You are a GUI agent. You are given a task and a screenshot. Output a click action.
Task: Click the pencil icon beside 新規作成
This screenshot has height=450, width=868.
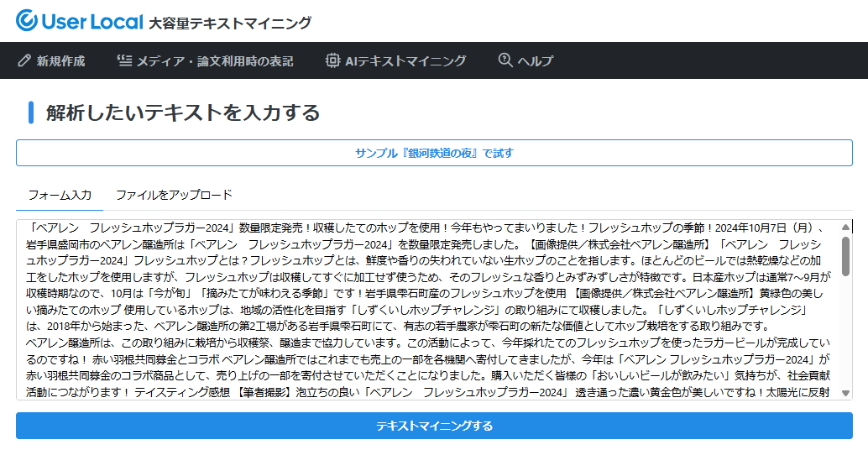(x=24, y=60)
